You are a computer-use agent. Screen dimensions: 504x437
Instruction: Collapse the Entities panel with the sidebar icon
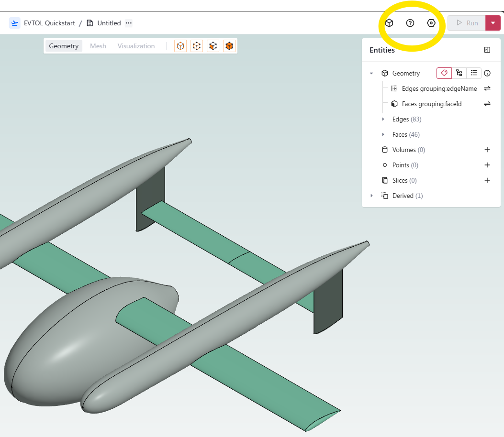[x=487, y=50]
